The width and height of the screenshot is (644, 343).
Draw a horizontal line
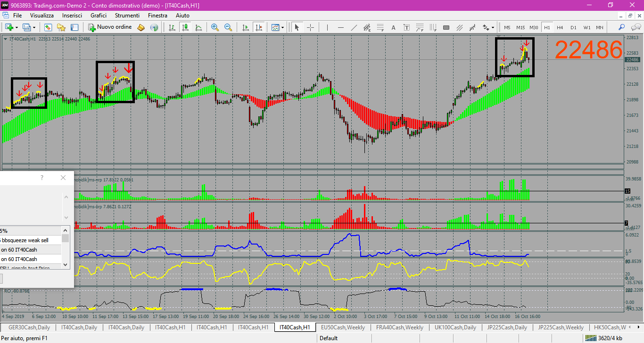click(340, 27)
